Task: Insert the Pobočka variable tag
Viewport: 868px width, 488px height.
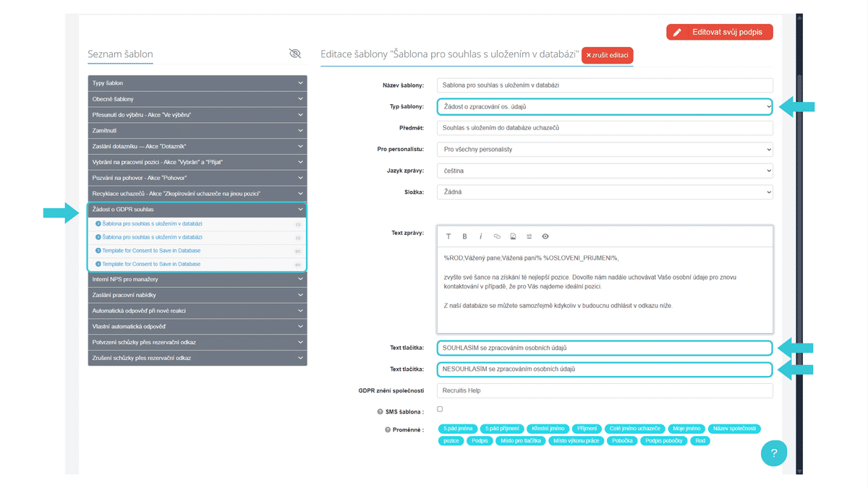Action: pos(622,440)
